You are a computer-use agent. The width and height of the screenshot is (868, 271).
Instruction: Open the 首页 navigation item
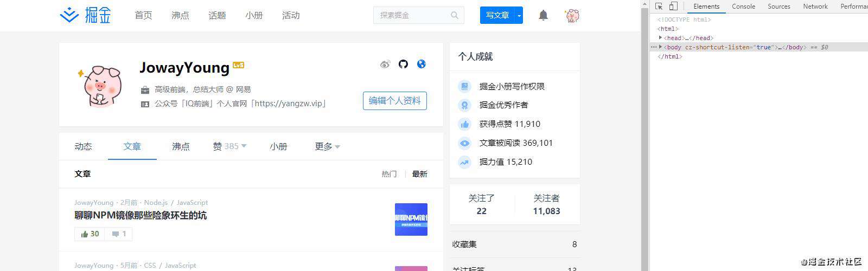(143, 15)
